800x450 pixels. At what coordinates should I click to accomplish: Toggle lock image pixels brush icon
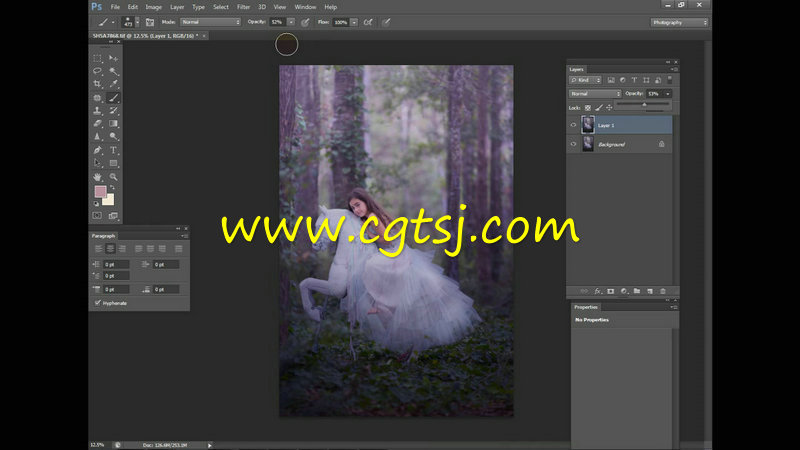point(598,108)
